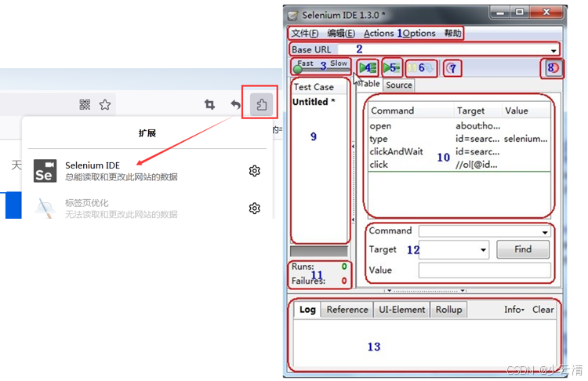Select the Untitled test case

click(x=314, y=102)
